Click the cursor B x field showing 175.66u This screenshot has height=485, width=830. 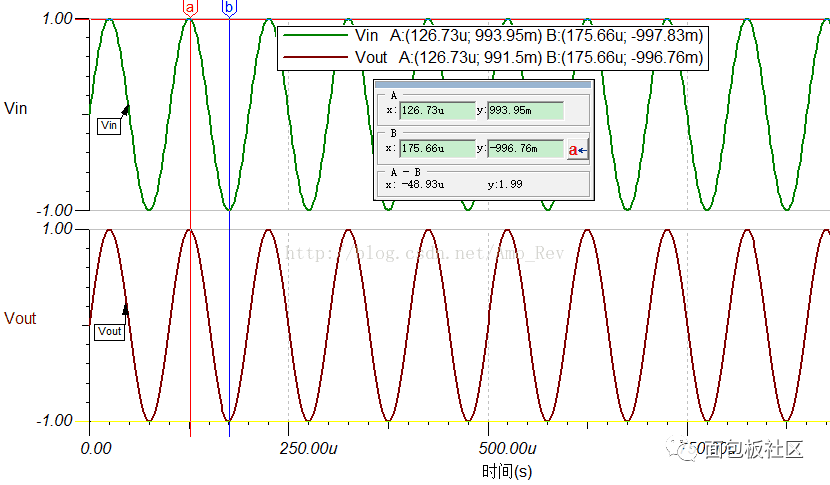tap(437, 149)
